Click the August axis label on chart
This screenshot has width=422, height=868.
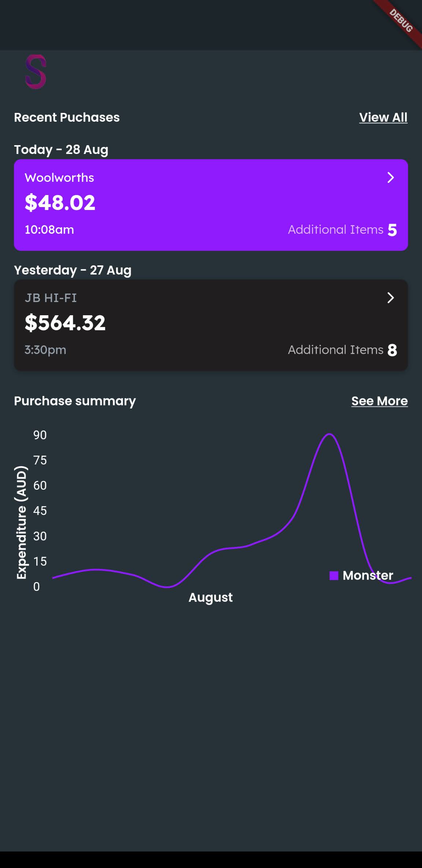(211, 597)
